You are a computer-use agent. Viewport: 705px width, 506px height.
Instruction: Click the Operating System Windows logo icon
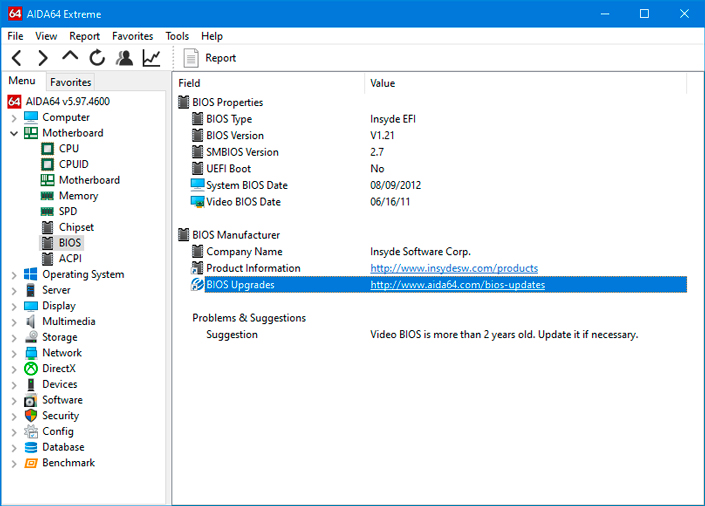click(x=31, y=274)
